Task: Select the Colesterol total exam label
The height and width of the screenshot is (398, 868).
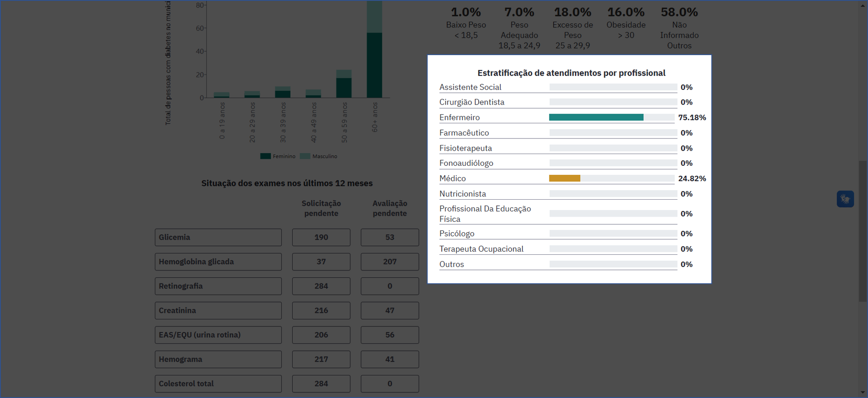Action: pyautogui.click(x=218, y=384)
